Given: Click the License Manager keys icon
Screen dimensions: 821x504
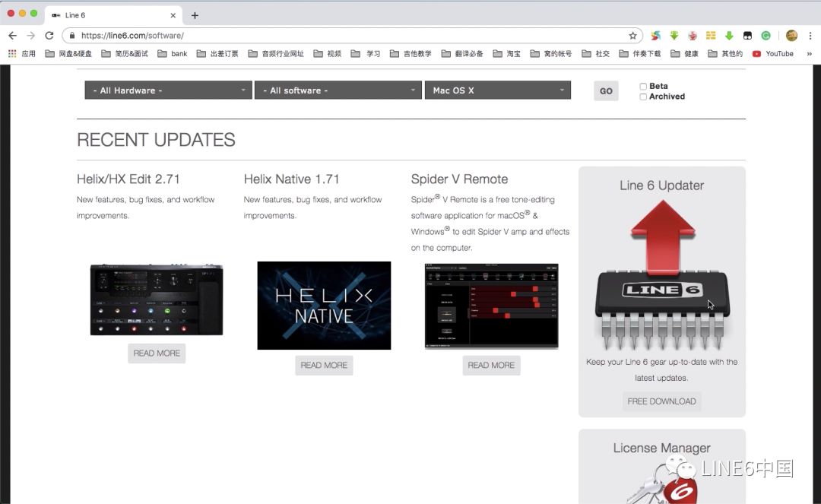Looking at the screenshot, I should click(662, 484).
